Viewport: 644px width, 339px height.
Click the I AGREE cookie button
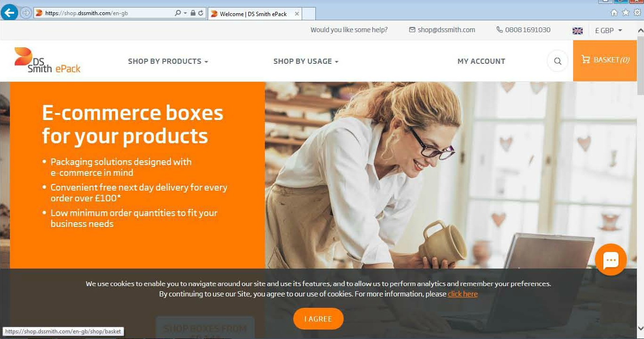tap(318, 319)
